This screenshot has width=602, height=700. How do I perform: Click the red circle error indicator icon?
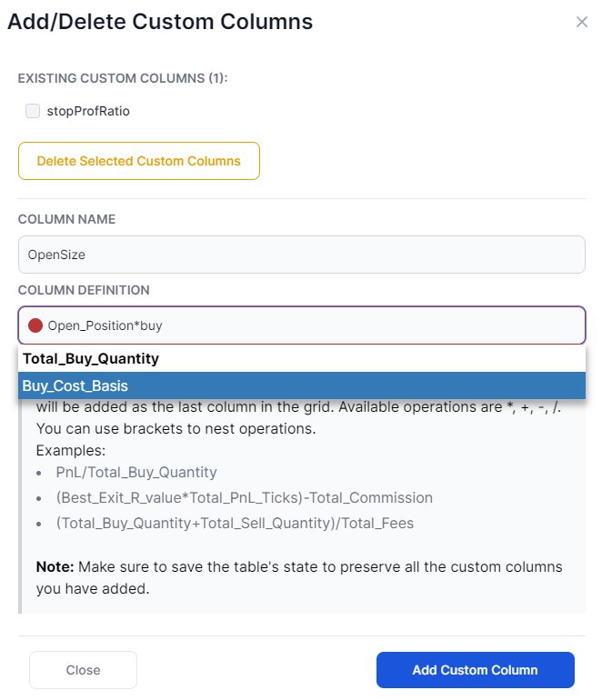[35, 325]
